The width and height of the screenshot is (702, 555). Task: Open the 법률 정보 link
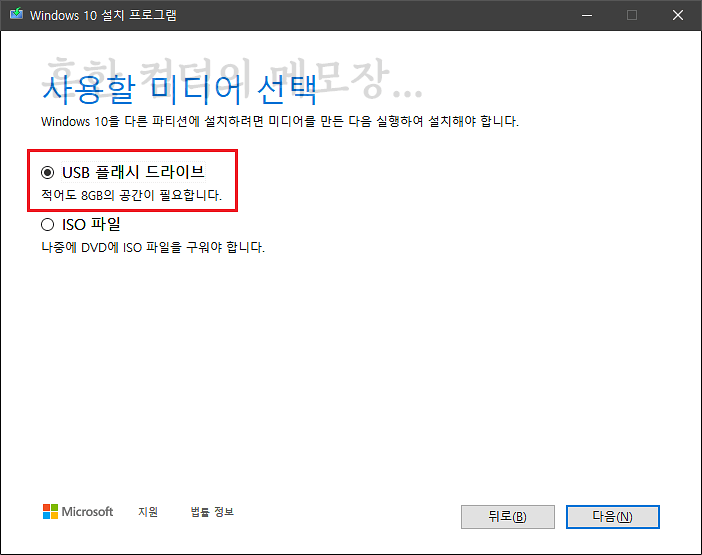[212, 512]
